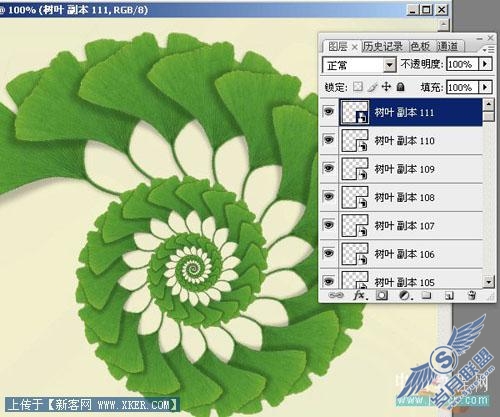Toggle visibility of 树叶 副本 107
The image size is (500, 417).
(329, 225)
